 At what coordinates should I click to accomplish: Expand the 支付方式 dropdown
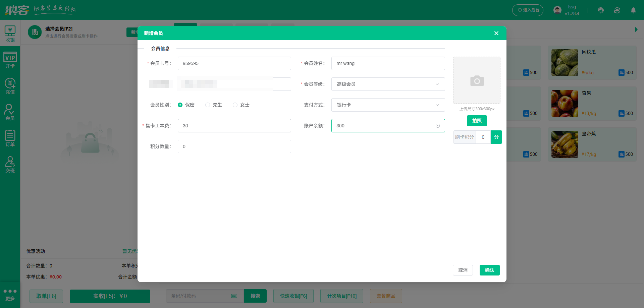coord(388,105)
